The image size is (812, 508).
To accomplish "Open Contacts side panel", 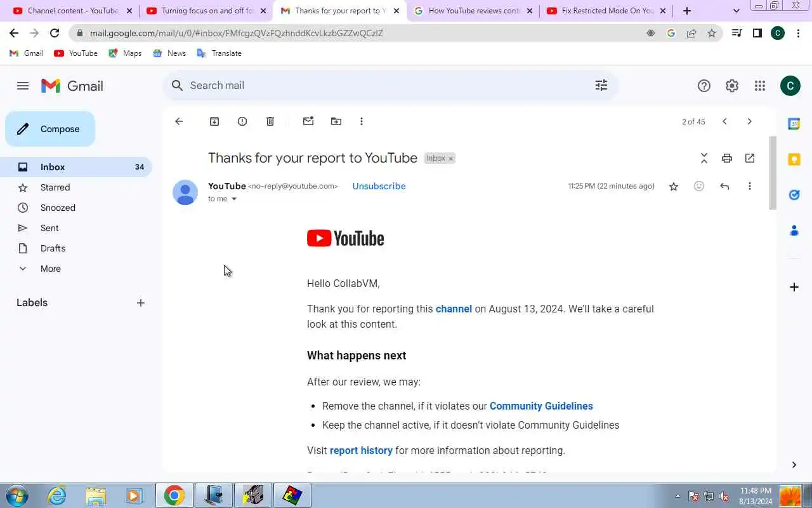I will [794, 231].
